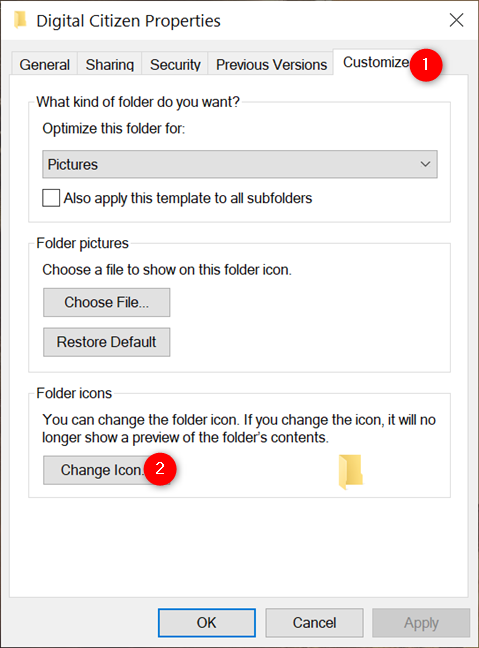Click red annotation circle number 2
This screenshot has width=479, height=648.
pos(160,469)
